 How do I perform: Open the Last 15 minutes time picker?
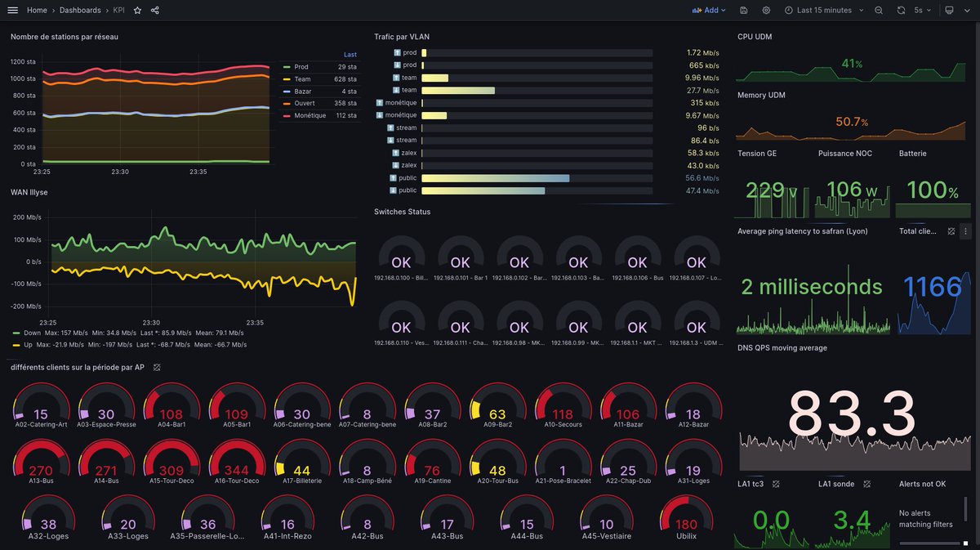point(822,11)
